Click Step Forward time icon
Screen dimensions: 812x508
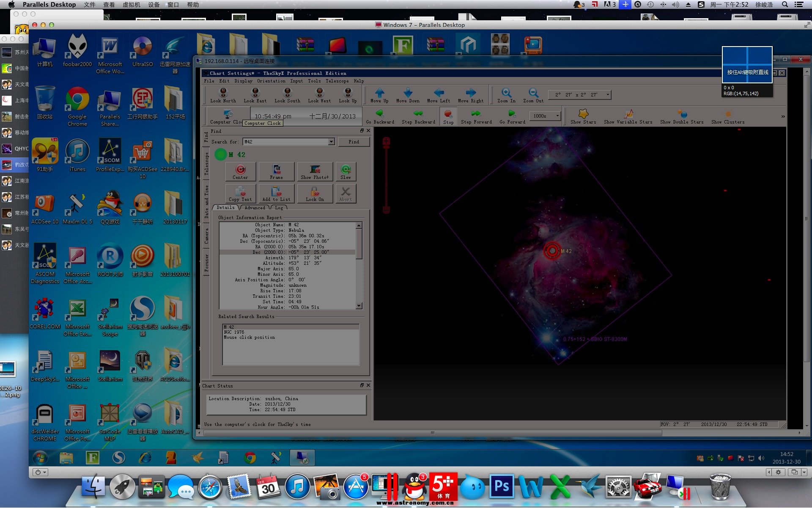coord(476,116)
